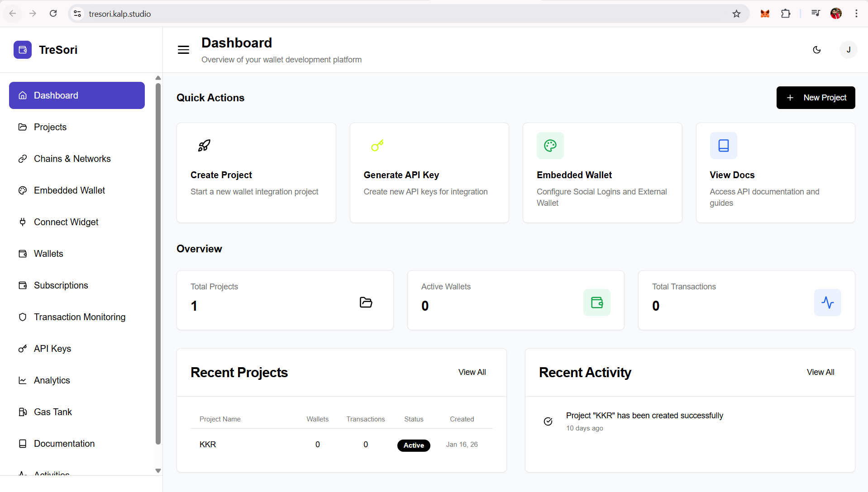Click the rocket icon on Create Project card
868x492 pixels.
click(204, 146)
